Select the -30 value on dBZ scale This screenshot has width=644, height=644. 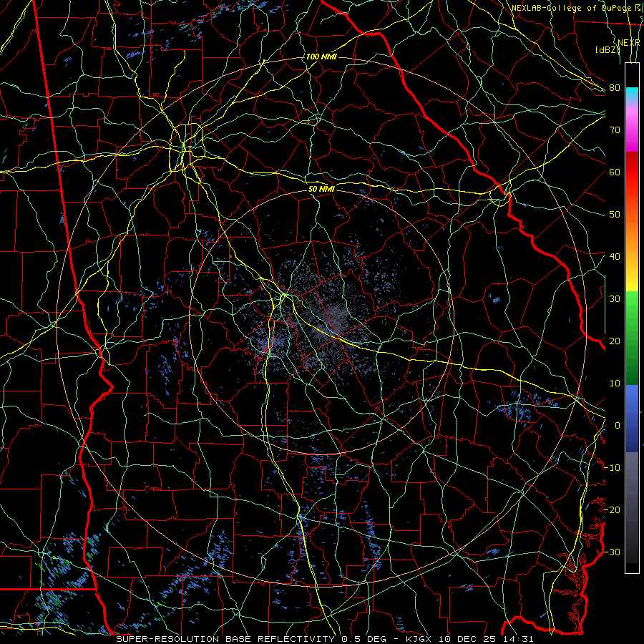[x=613, y=552]
